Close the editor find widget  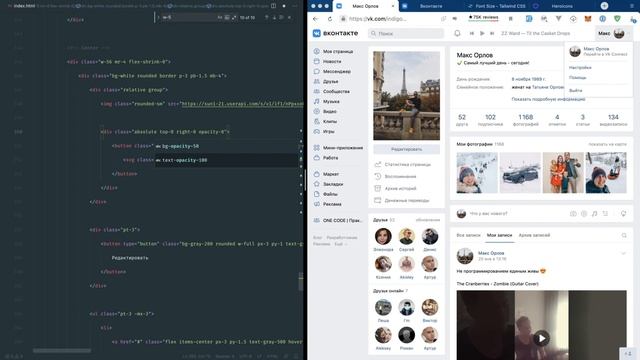pos(289,18)
